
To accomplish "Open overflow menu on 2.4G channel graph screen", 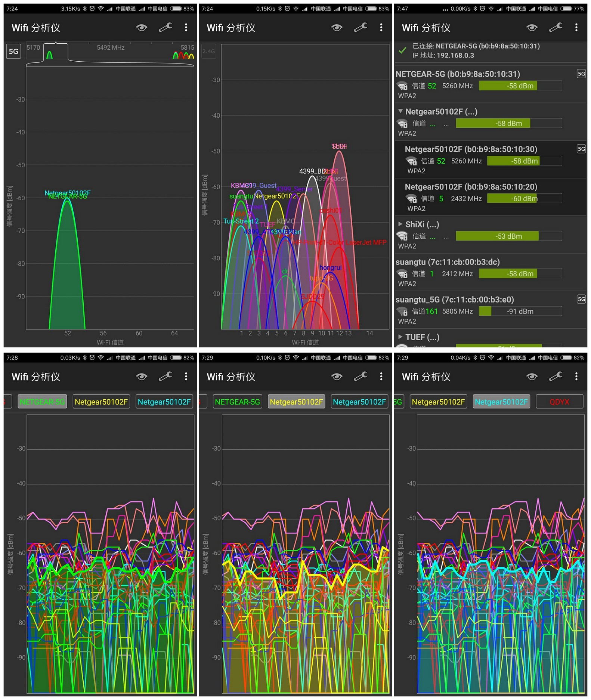I will [381, 27].
